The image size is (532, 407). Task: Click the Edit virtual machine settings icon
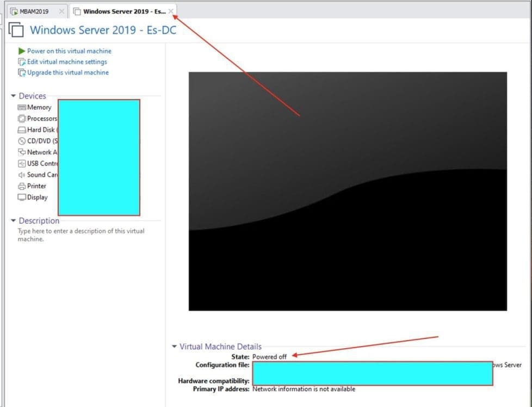pyautogui.click(x=22, y=62)
